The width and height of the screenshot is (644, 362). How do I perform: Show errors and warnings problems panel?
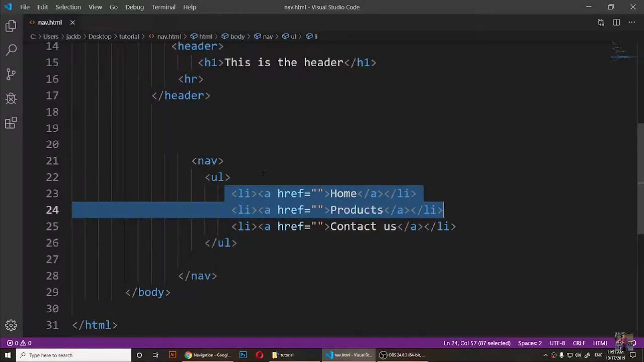[x=19, y=343]
